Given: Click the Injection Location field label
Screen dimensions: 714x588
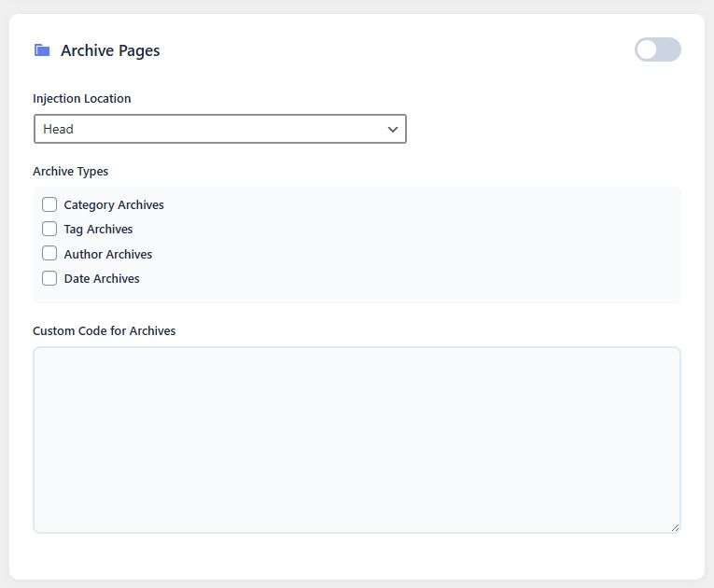Looking at the screenshot, I should 81,98.
